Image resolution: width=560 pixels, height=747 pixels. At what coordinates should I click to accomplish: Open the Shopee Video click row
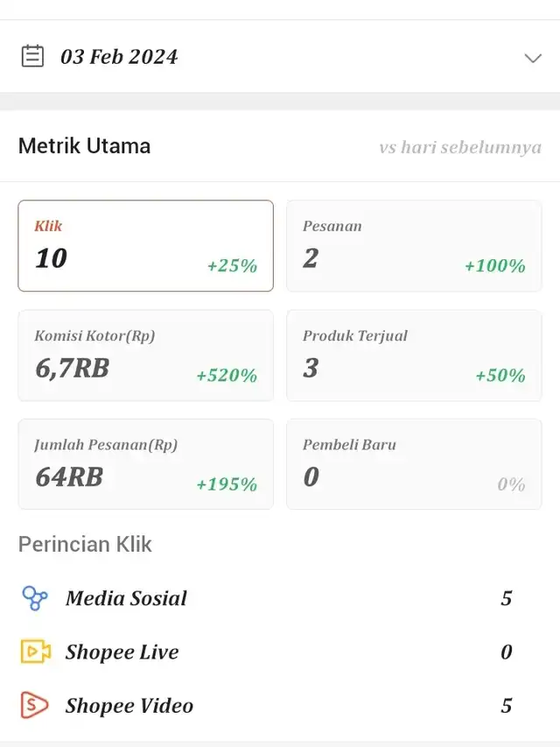280,705
